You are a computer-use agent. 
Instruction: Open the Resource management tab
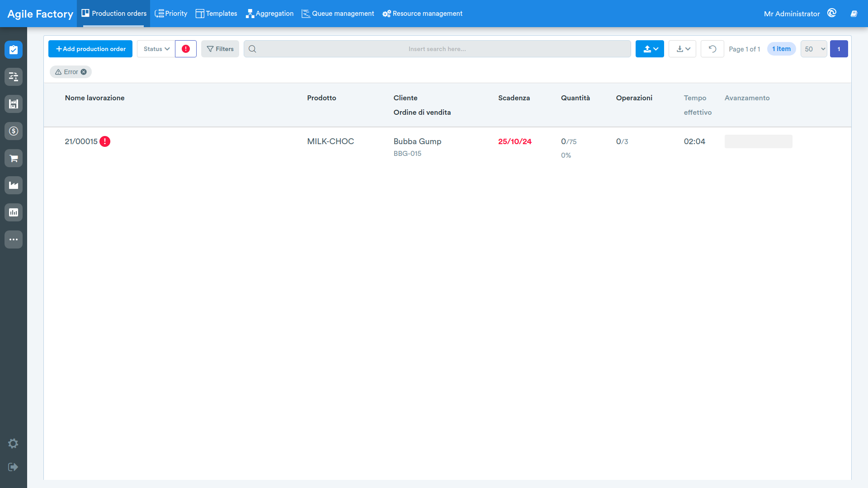[x=422, y=14]
